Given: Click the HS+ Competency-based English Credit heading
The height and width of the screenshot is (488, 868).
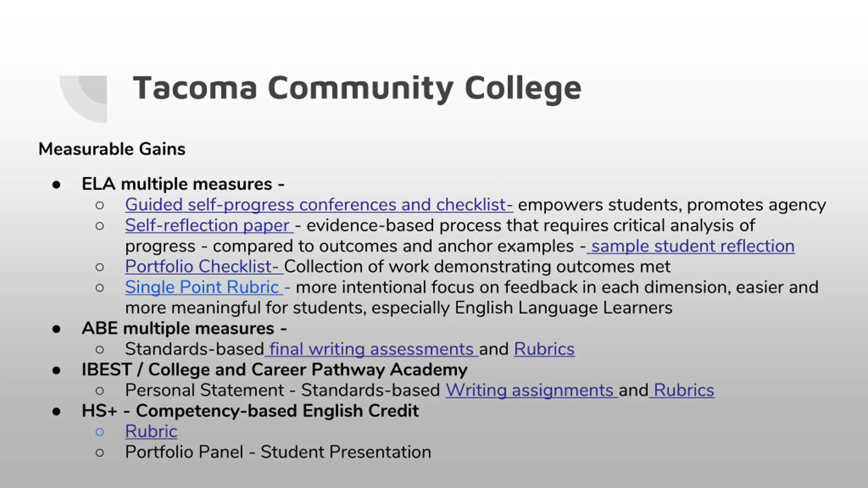Looking at the screenshot, I should [250, 411].
